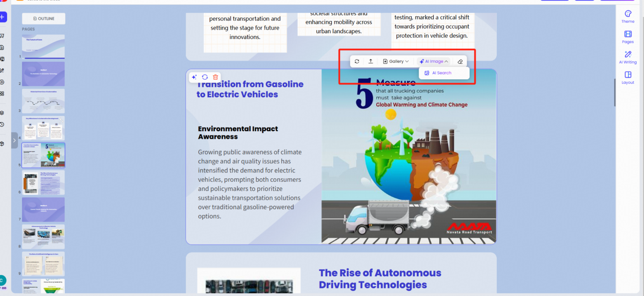
Task: Switch to the OUTLINE view
Action: click(x=43, y=18)
